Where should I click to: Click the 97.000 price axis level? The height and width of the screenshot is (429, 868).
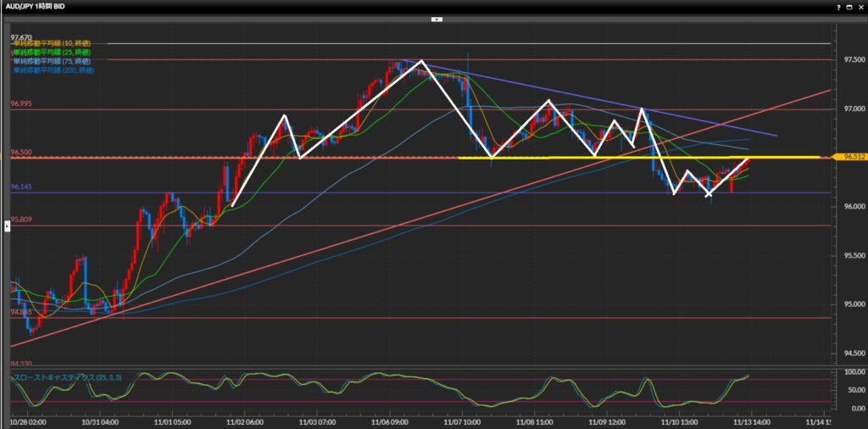coord(851,109)
